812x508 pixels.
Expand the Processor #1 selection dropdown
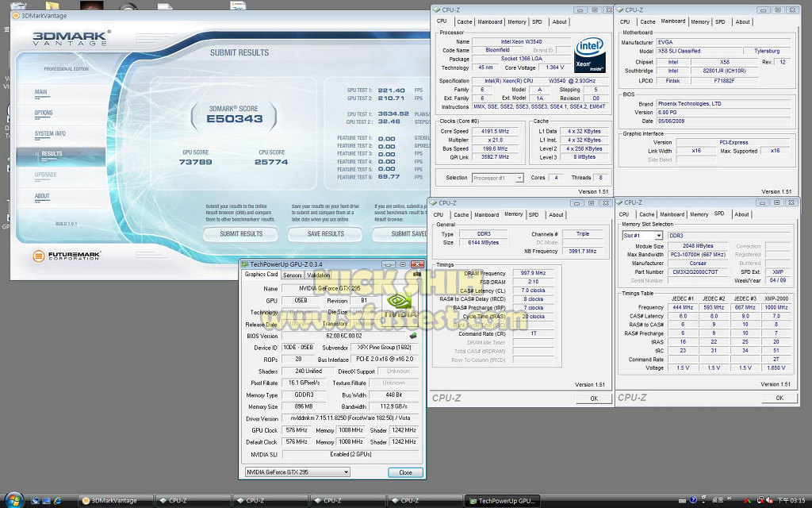(x=496, y=178)
